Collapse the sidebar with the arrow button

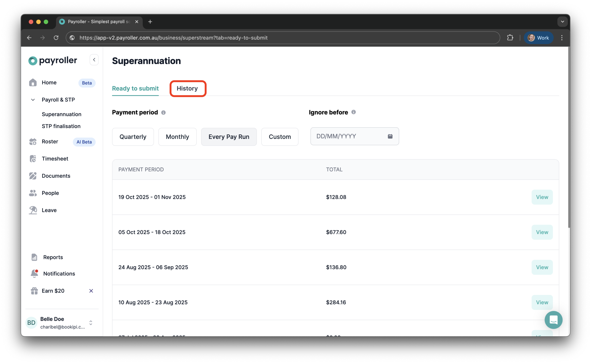[94, 60]
